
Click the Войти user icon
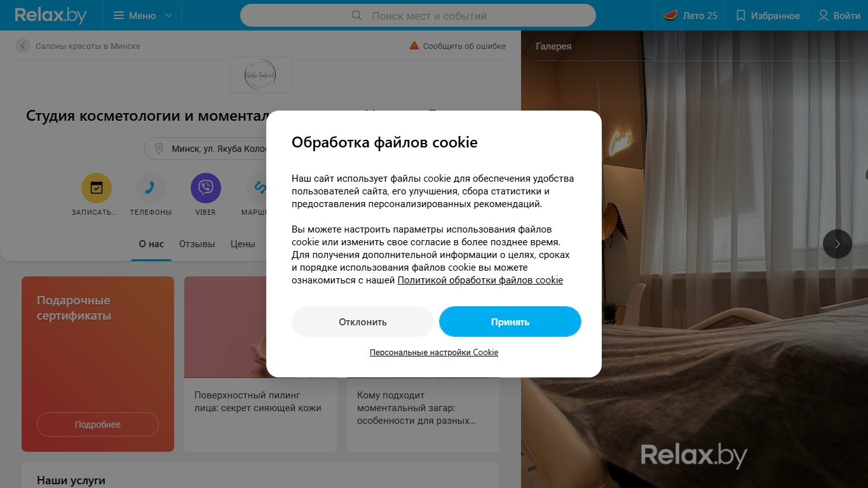click(x=824, y=15)
